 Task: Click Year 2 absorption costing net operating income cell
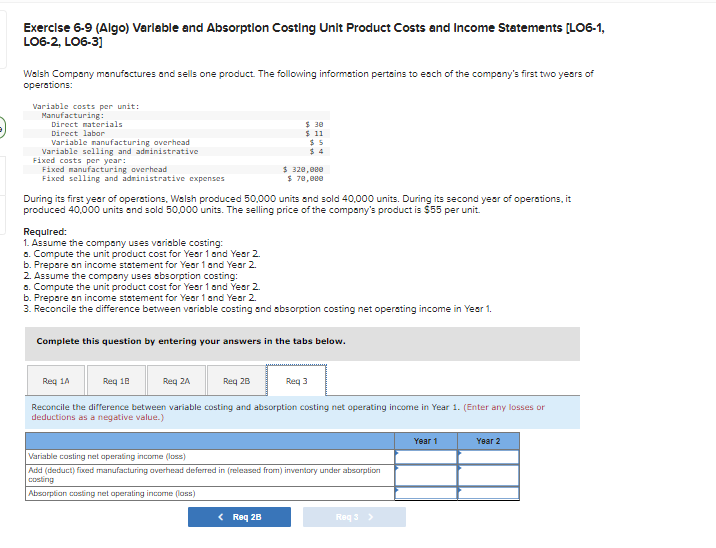point(489,493)
